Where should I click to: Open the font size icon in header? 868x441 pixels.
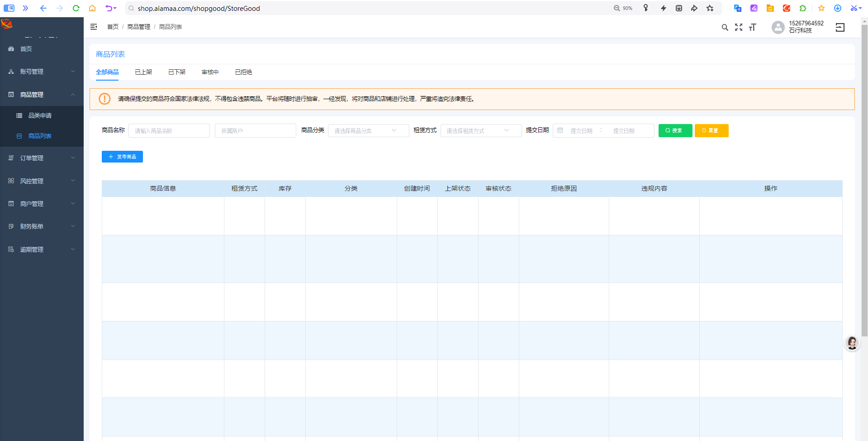tap(752, 28)
